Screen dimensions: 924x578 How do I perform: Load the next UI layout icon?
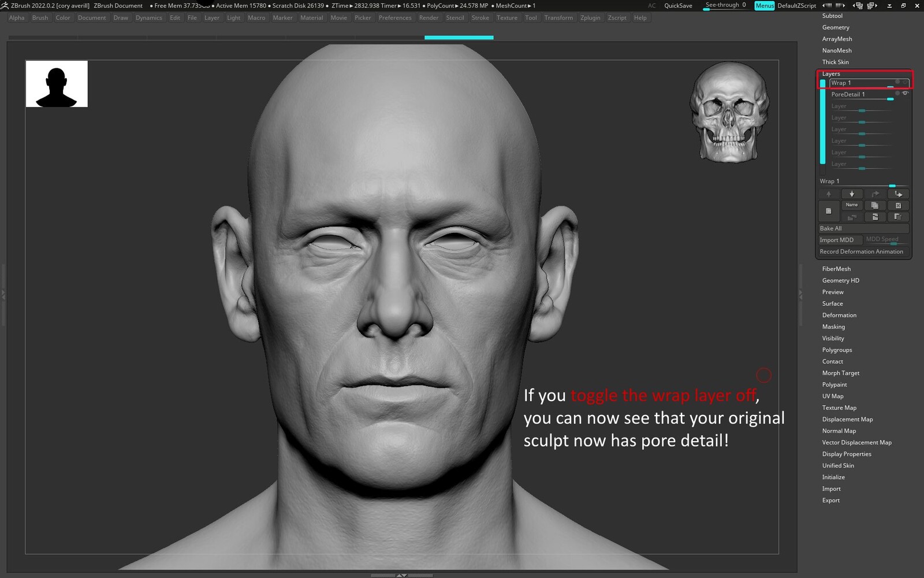click(873, 5)
